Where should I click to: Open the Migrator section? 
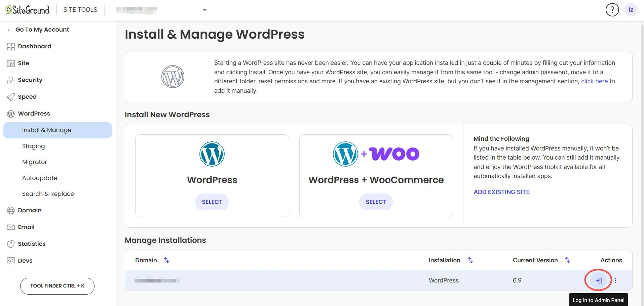point(34,162)
